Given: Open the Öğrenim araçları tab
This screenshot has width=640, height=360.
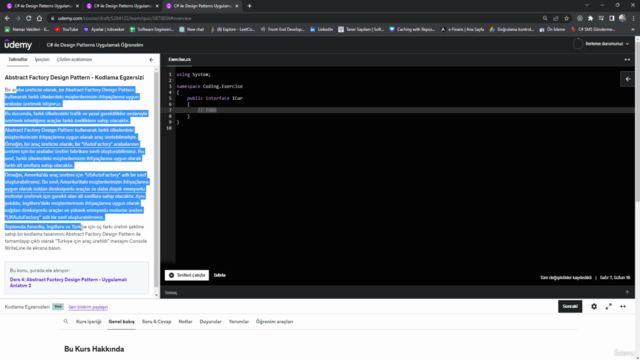Looking at the screenshot, I should (x=275, y=322).
